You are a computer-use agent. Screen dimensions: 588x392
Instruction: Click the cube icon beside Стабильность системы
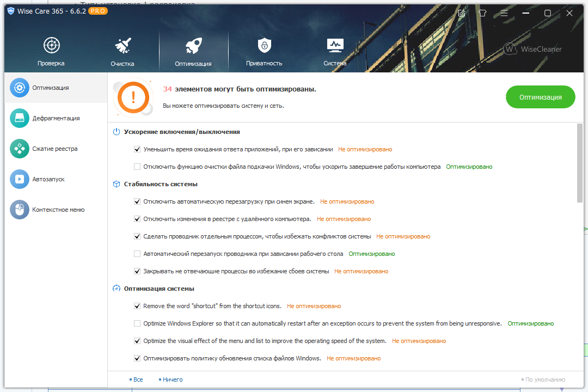(117, 184)
